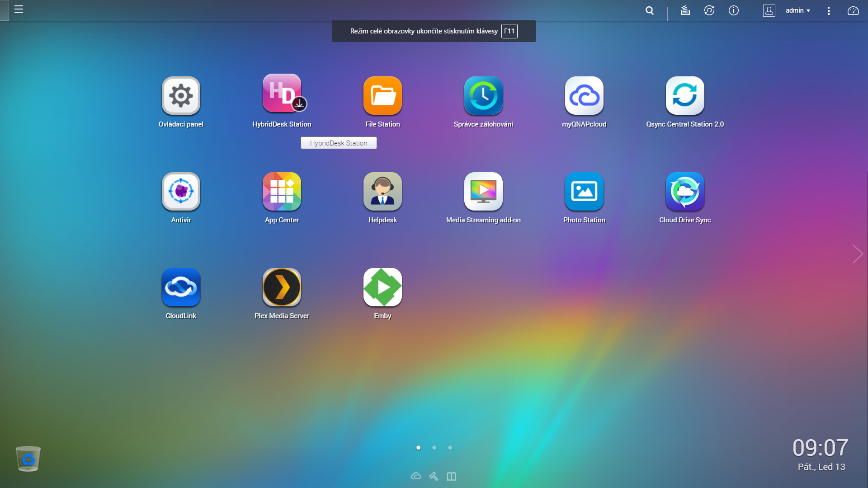Open the vertical three-dot More menu
Viewport: 868px width, 488px height.
click(x=828, y=11)
